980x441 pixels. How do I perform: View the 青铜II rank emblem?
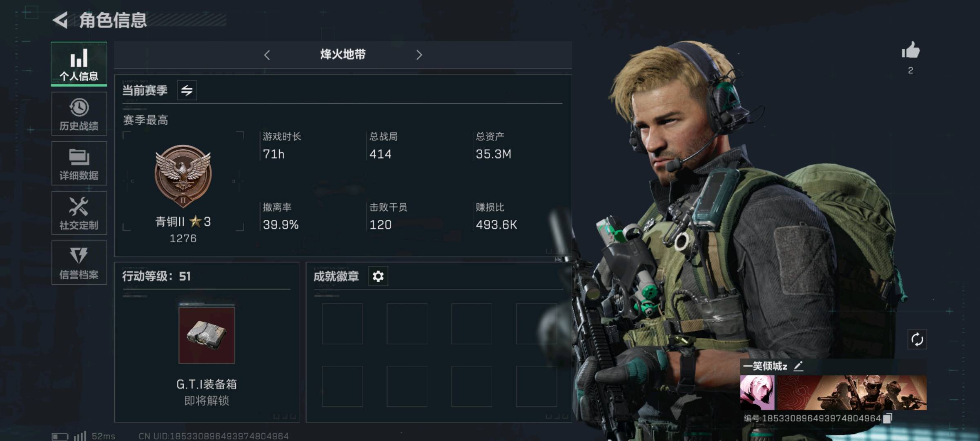coord(183,176)
